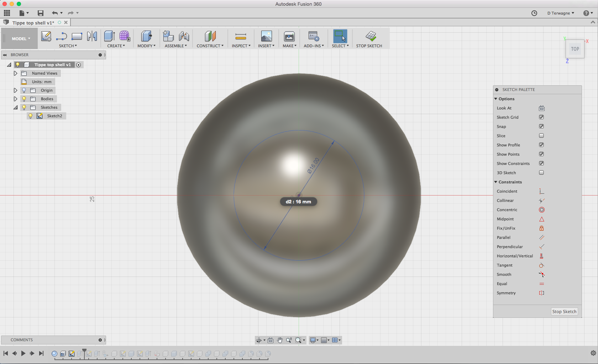The height and width of the screenshot is (364, 598).
Task: Click the Sketch2 item in browser
Action: tap(54, 116)
